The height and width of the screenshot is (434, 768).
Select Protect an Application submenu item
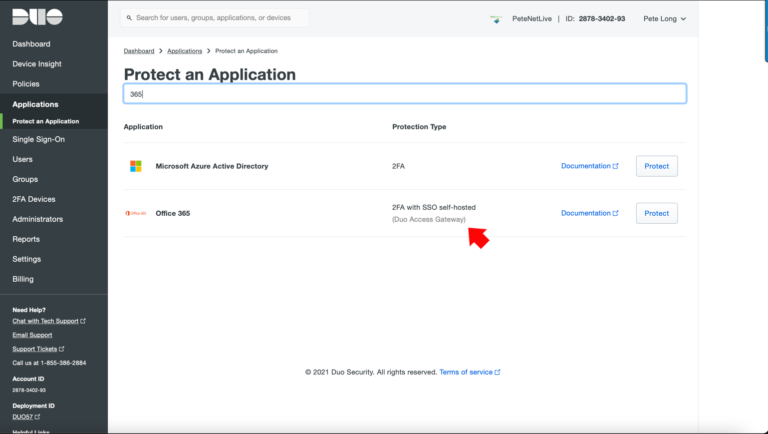46,121
